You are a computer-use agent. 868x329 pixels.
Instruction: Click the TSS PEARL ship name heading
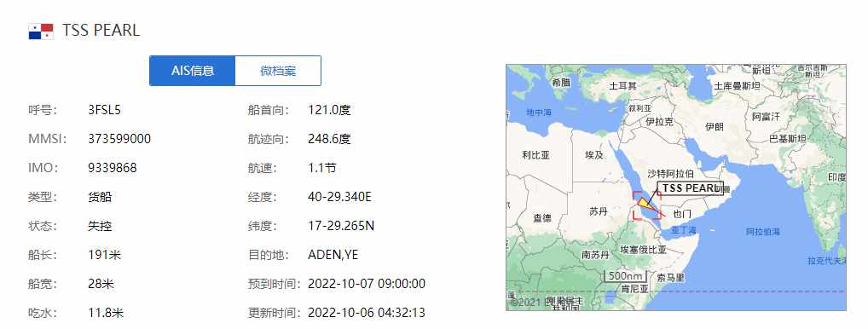[101, 31]
